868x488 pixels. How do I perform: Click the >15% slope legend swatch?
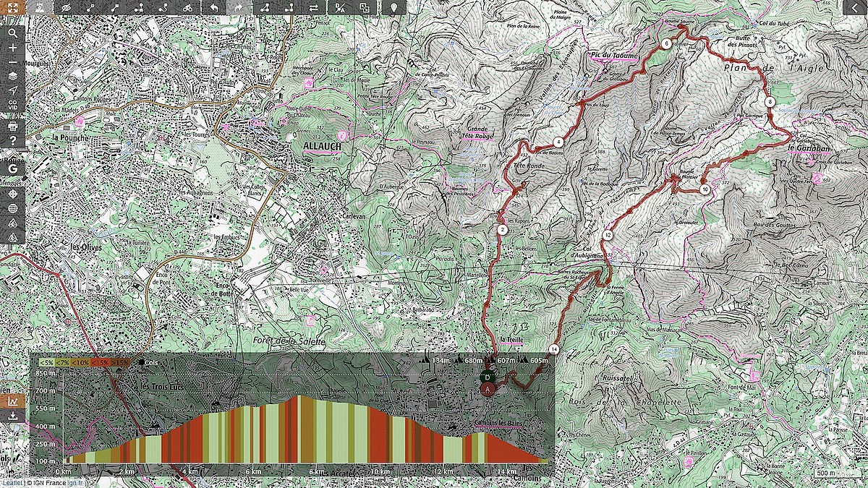pos(120,362)
